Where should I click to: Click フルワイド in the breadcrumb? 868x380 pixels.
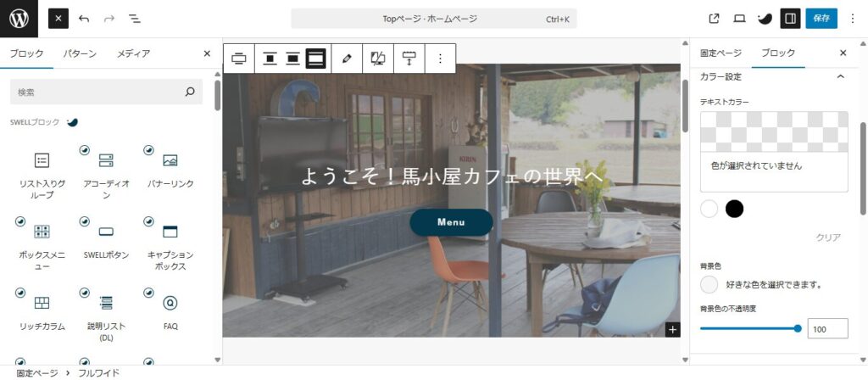[x=98, y=373]
